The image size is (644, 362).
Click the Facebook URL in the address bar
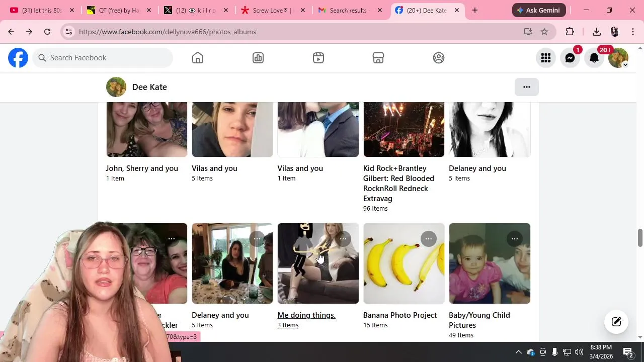[x=168, y=32]
